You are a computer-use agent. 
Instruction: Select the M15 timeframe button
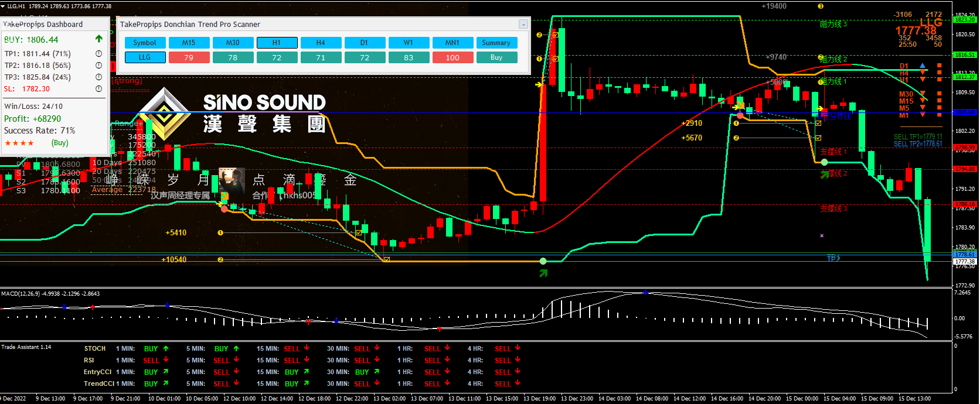(x=189, y=43)
